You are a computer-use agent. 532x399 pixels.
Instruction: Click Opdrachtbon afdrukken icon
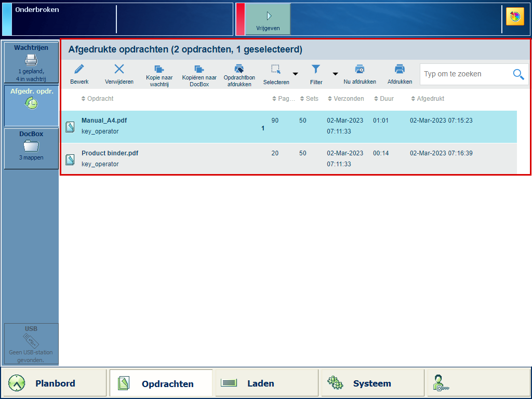click(239, 69)
